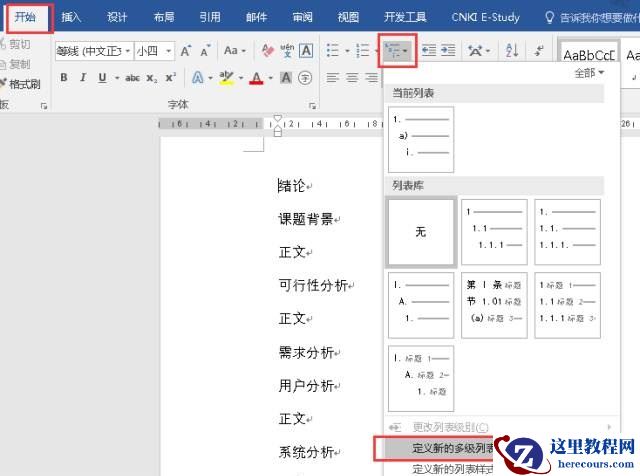This screenshot has width=640, height=476.
Task: Click the bullets list icon
Action: pos(333,51)
